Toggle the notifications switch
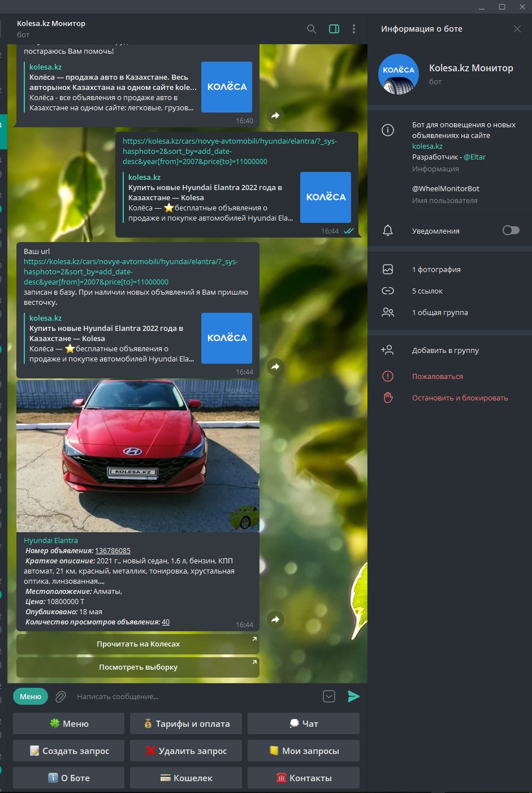 (x=511, y=230)
